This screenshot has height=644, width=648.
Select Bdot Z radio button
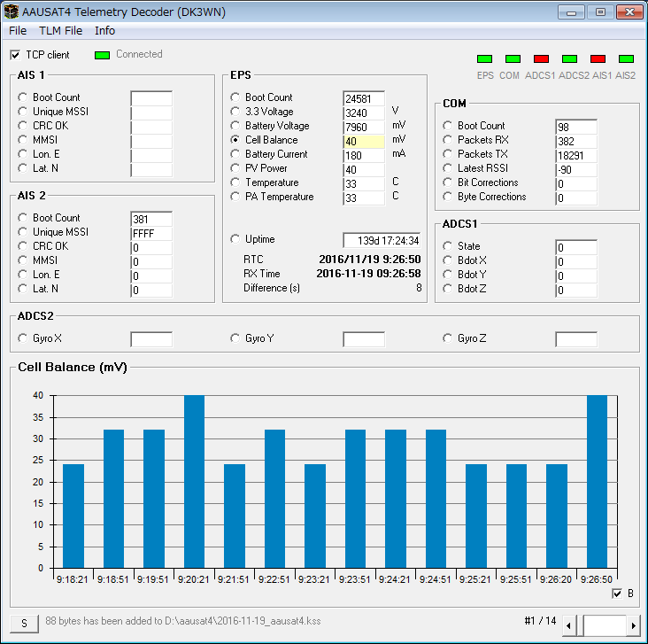pyautogui.click(x=448, y=288)
